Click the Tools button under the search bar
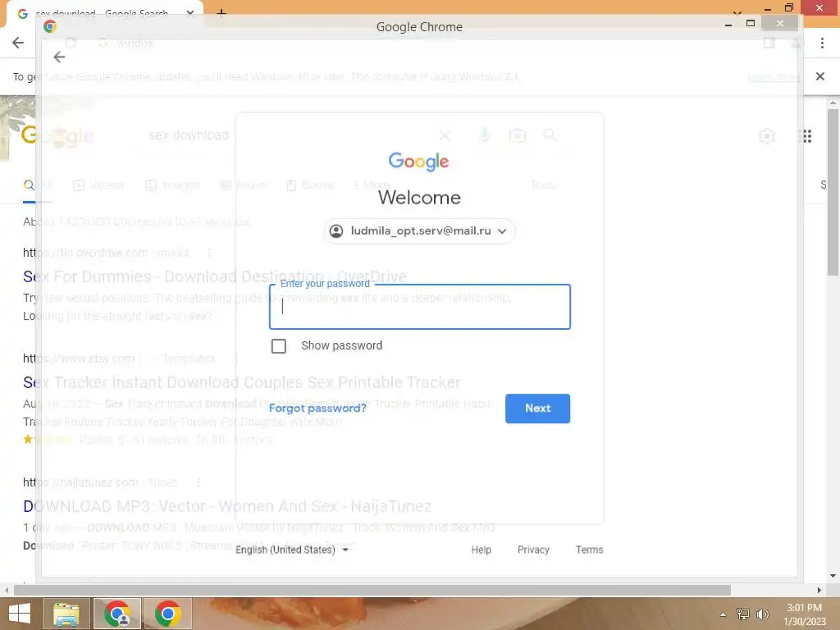The width and height of the screenshot is (840, 630). (x=544, y=185)
